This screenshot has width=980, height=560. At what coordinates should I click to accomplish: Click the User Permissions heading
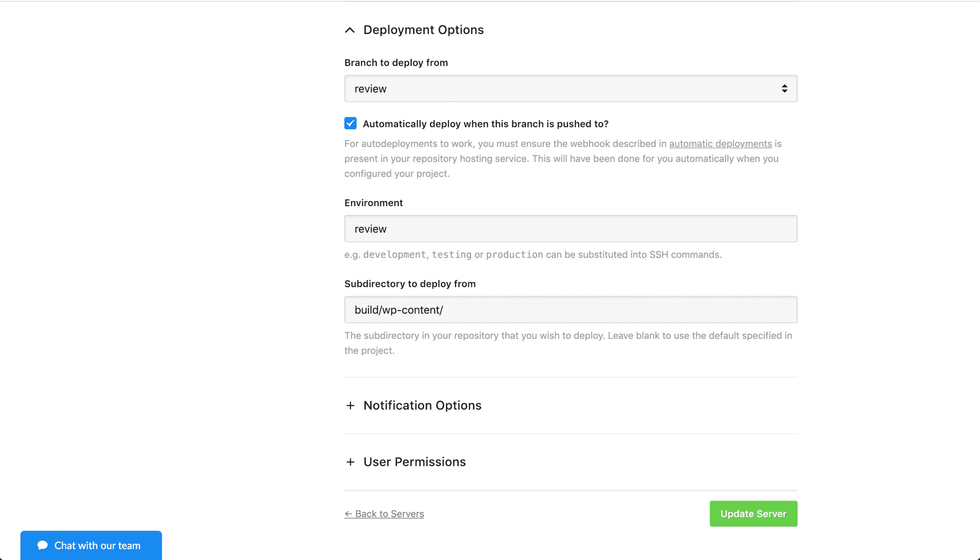(414, 462)
